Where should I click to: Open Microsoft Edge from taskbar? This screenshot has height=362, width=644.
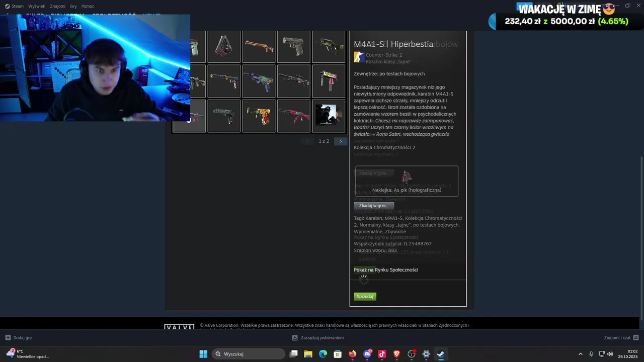point(323,354)
